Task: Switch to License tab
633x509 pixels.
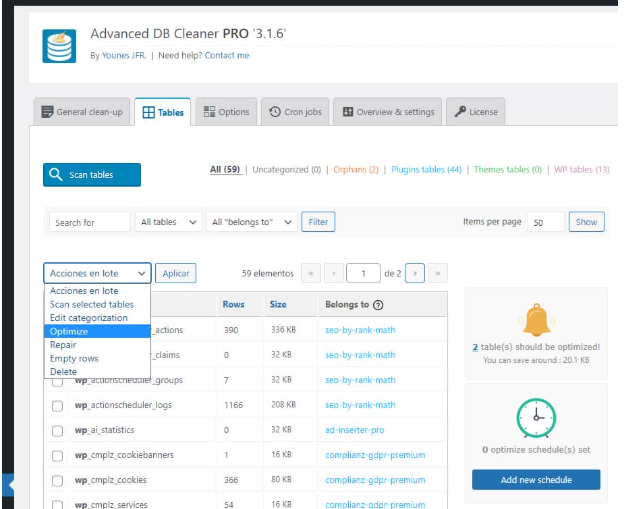Action: (476, 112)
